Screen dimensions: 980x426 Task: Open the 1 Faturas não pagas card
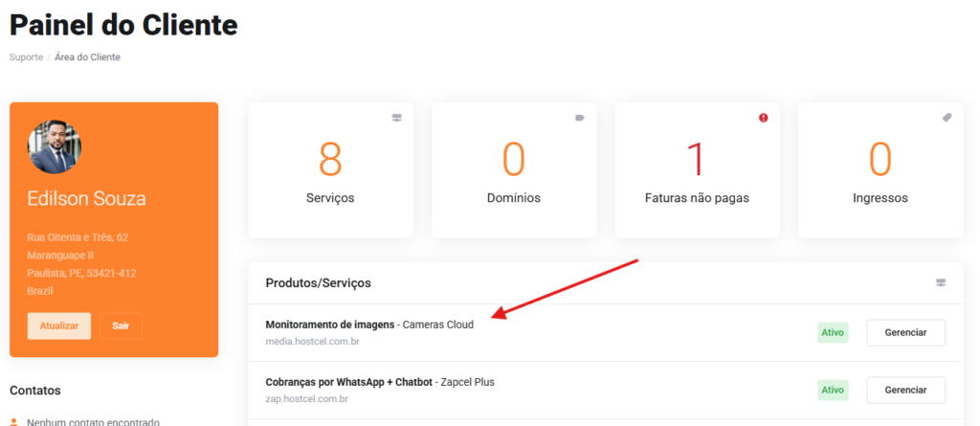(x=697, y=170)
